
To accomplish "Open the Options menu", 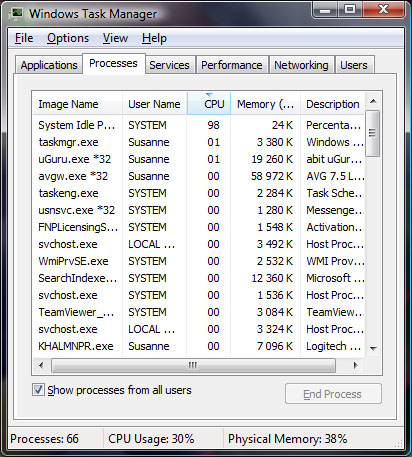I will [x=68, y=38].
